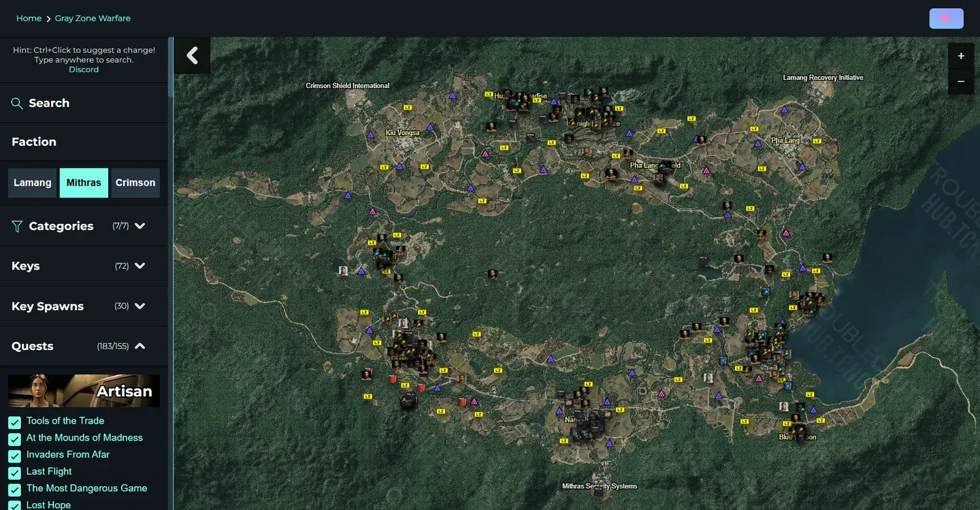The width and height of the screenshot is (980, 510).
Task: Click the Crimson Shield International map label
Action: (x=348, y=86)
